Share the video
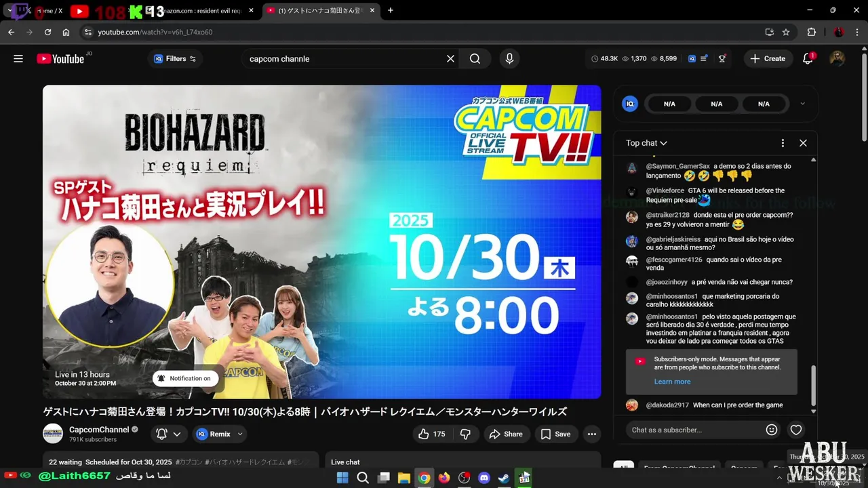The width and height of the screenshot is (868, 488). pyautogui.click(x=506, y=434)
